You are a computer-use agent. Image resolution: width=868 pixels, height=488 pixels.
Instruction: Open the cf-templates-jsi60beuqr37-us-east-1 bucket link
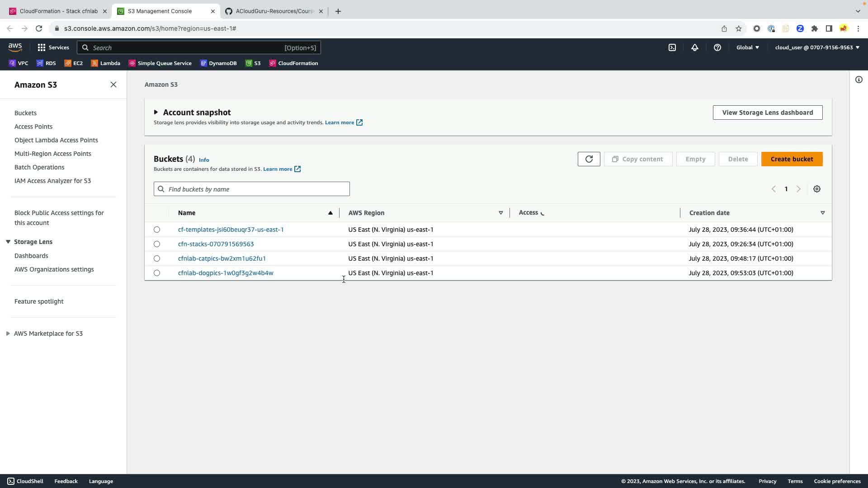click(231, 230)
